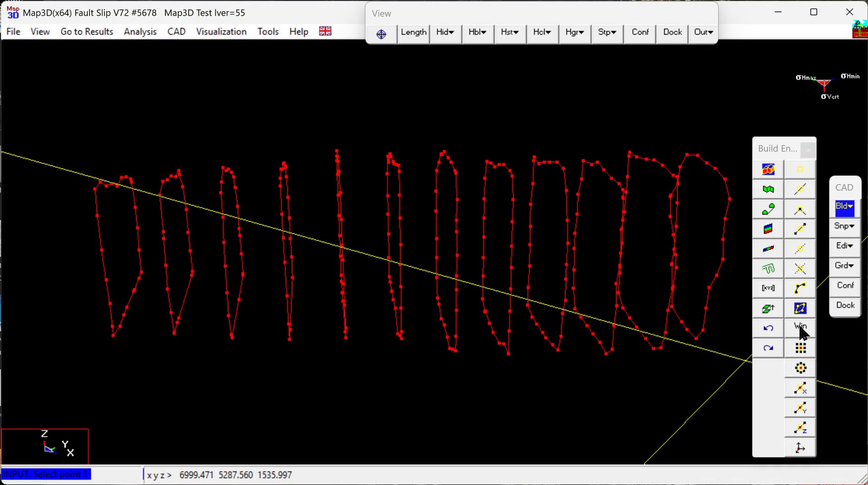Open the Visualization menu
Viewport: 868px width, 485px height.
tap(221, 32)
